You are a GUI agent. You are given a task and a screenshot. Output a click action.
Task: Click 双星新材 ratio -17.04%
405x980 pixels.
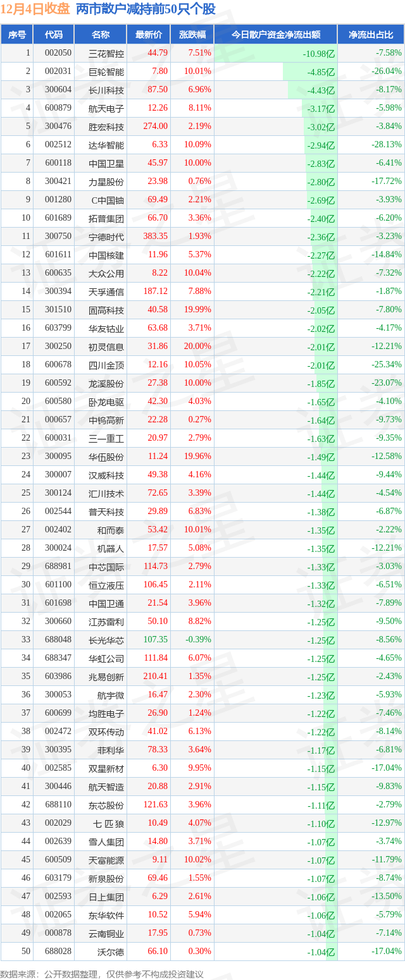(x=387, y=768)
